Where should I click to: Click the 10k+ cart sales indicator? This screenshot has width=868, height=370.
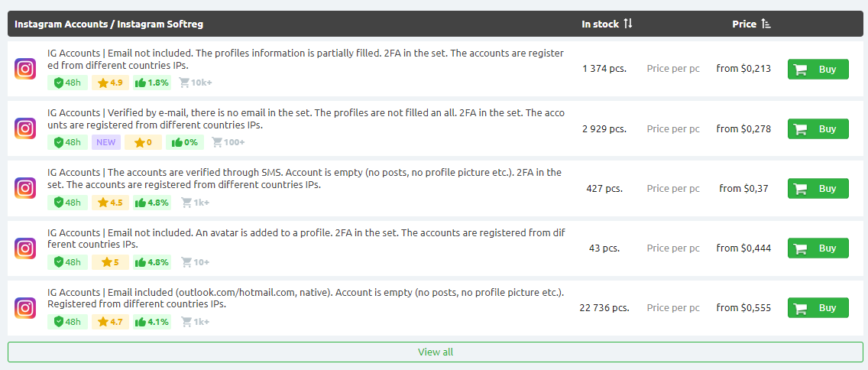point(194,83)
